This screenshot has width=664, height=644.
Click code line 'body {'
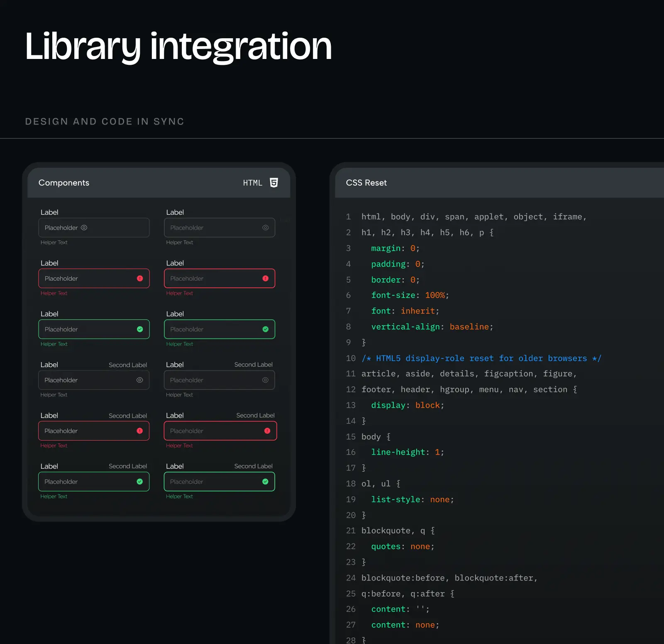pyautogui.click(x=376, y=437)
